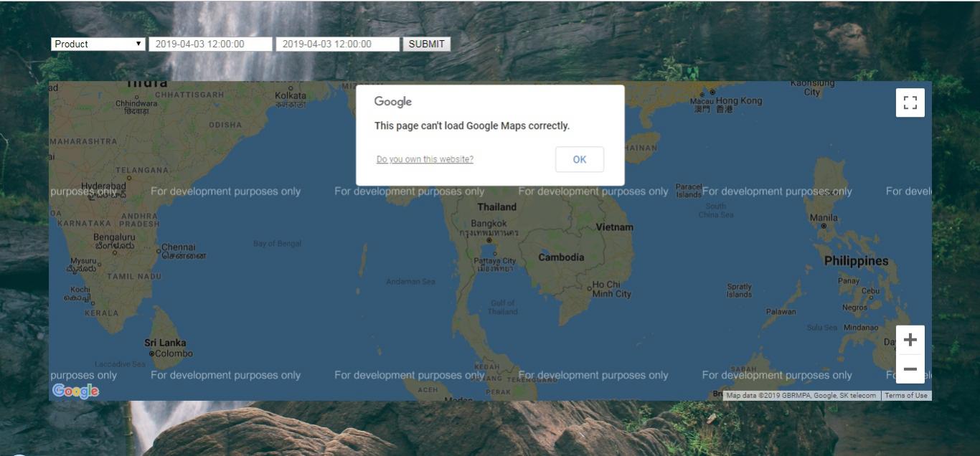This screenshot has height=456, width=980.
Task: Click the end date-time input field
Action: click(x=337, y=44)
